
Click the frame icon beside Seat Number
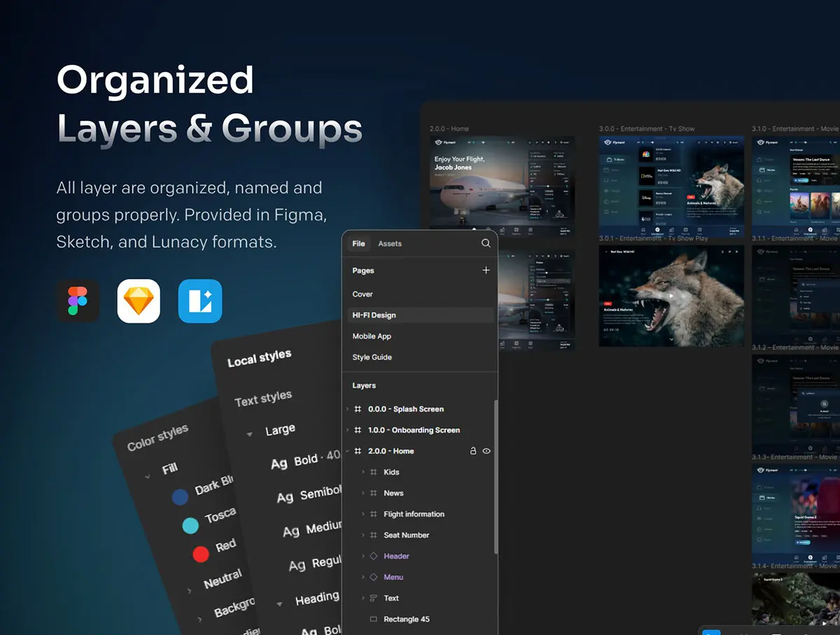pyautogui.click(x=373, y=535)
